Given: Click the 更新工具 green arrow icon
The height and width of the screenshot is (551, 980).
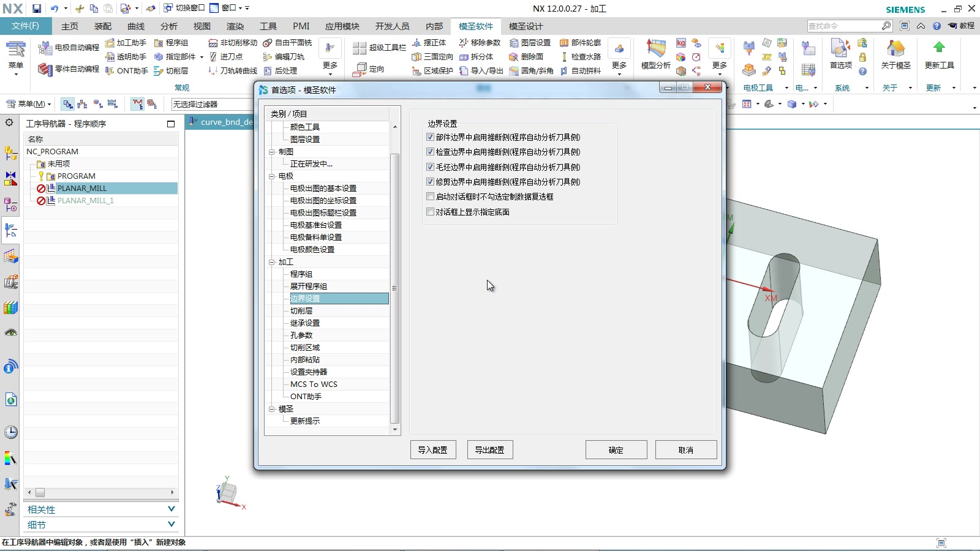Looking at the screenshot, I should coord(939,47).
